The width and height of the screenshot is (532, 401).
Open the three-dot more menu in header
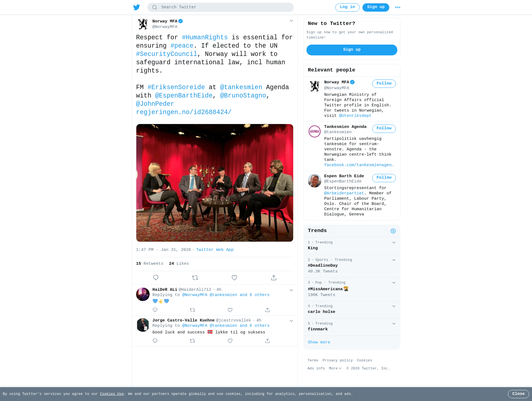point(398,7)
